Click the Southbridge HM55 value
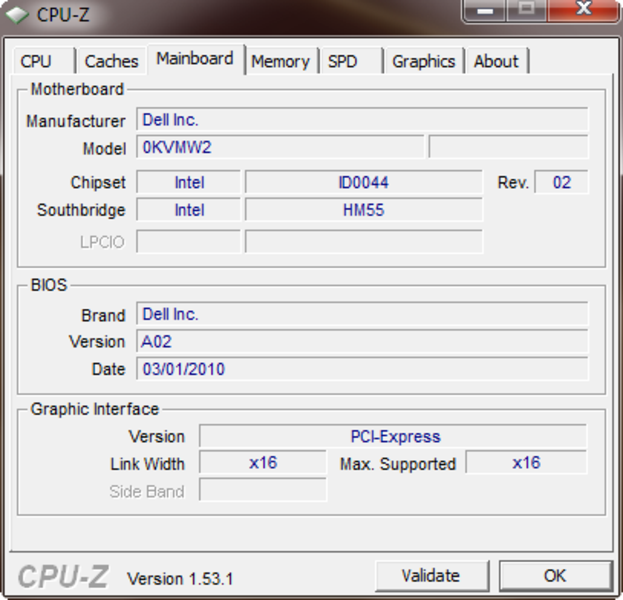623x600 pixels. click(364, 209)
